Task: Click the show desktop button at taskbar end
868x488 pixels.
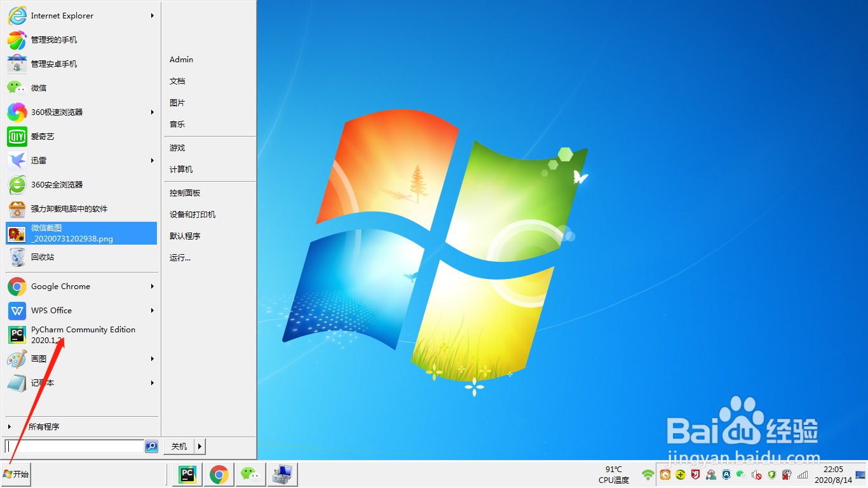Action: [860, 474]
